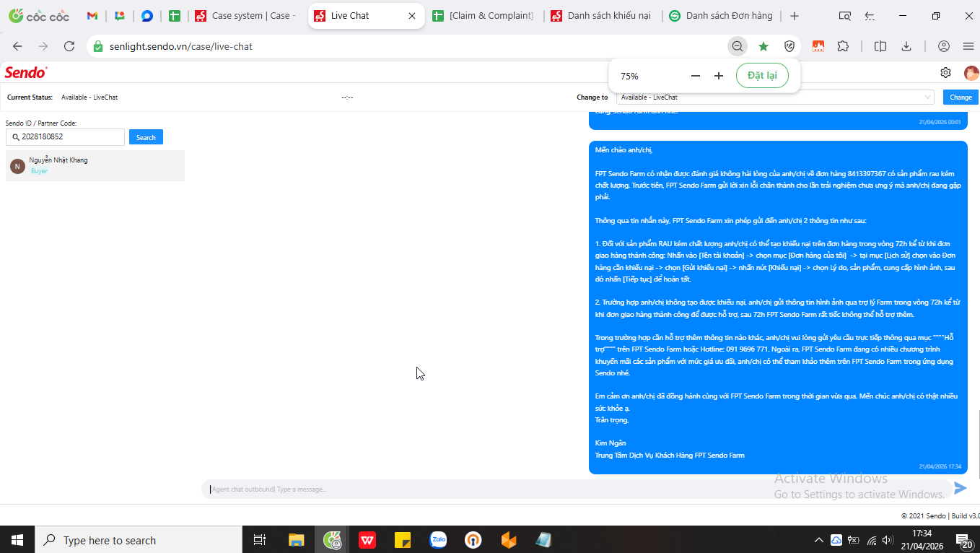Viewport: 980px width, 553px height.
Task: Open File Explorer from the taskbar
Action: point(297,540)
